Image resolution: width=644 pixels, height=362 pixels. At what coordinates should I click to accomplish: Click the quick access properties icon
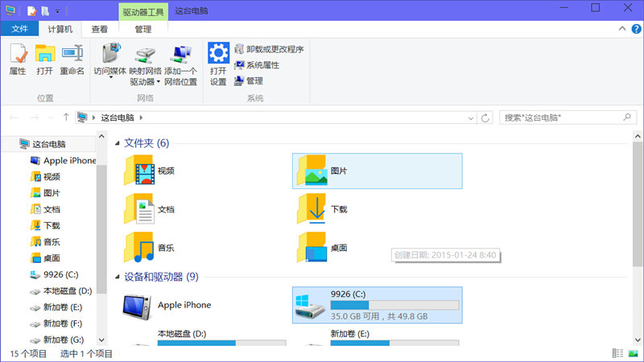31,11
